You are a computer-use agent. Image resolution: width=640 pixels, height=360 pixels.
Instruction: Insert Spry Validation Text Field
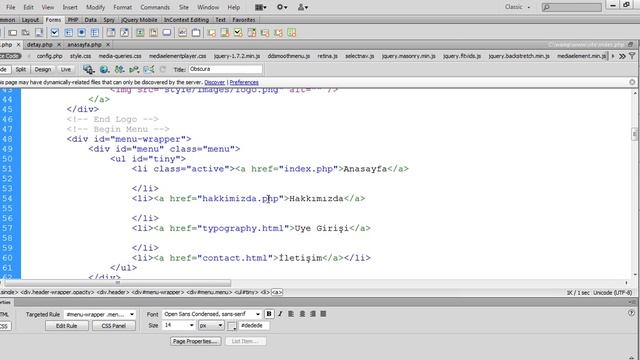[x=212, y=33]
